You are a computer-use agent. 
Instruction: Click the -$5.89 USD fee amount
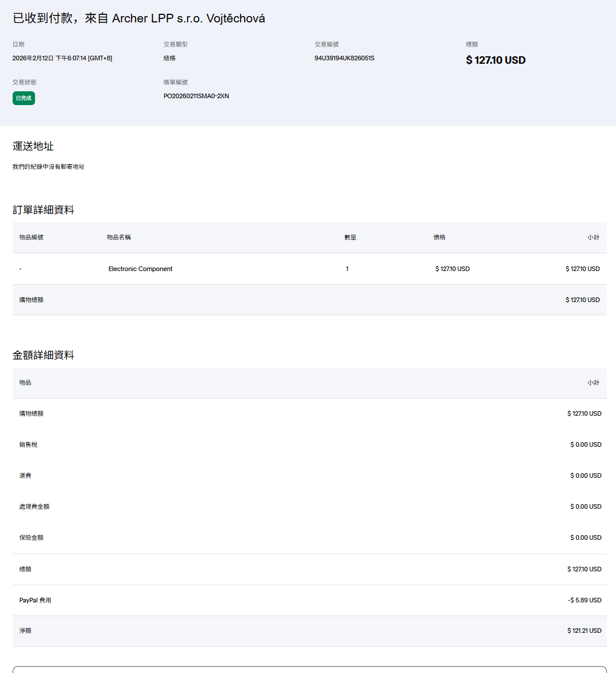(x=584, y=600)
